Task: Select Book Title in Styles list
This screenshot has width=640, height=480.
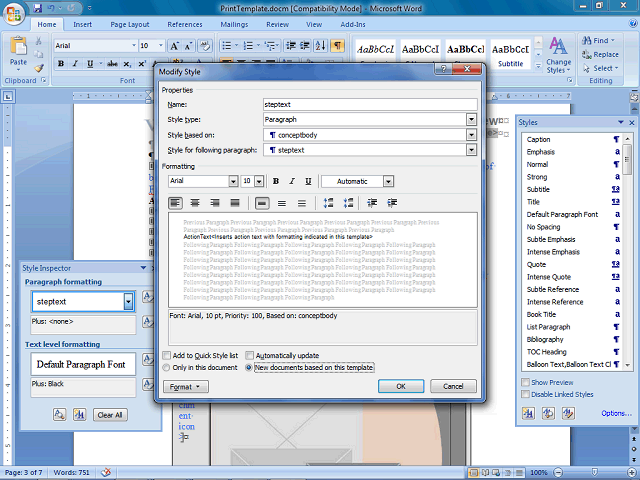Action: pyautogui.click(x=573, y=314)
